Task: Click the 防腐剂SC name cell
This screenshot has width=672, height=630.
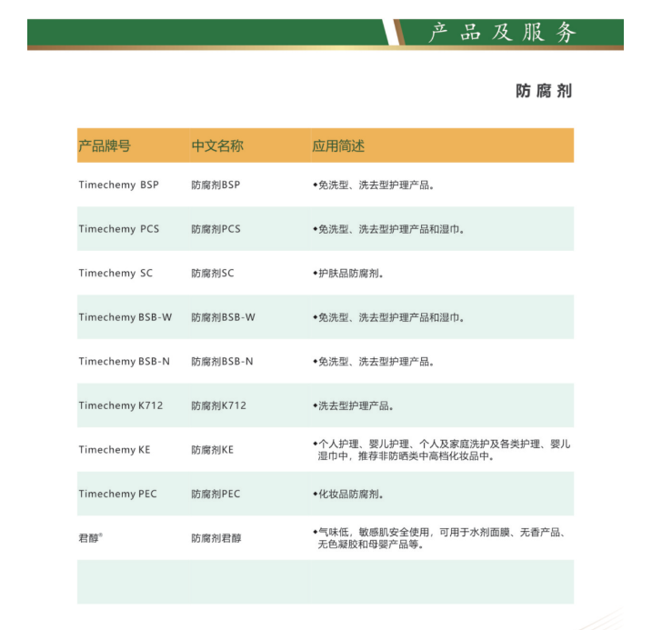Action: [213, 273]
